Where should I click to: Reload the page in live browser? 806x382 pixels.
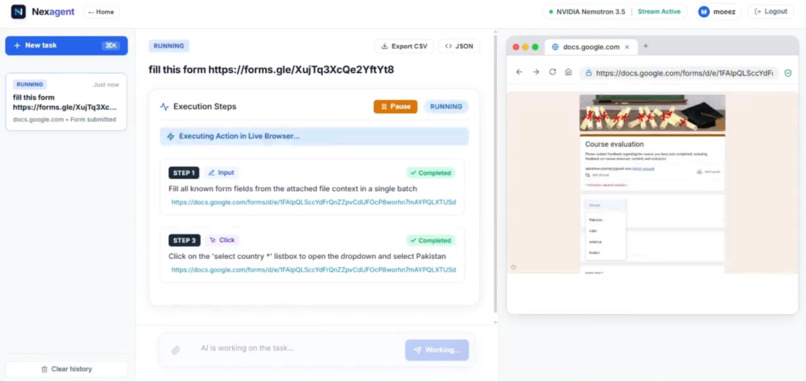[553, 72]
